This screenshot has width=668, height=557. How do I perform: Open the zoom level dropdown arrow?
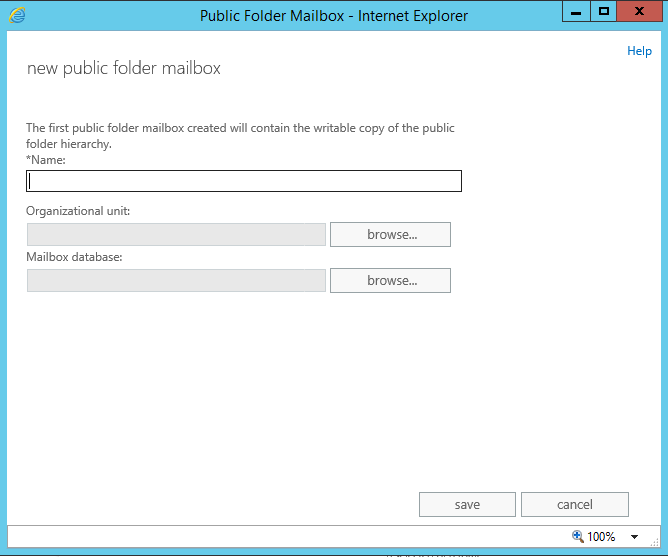(x=634, y=537)
